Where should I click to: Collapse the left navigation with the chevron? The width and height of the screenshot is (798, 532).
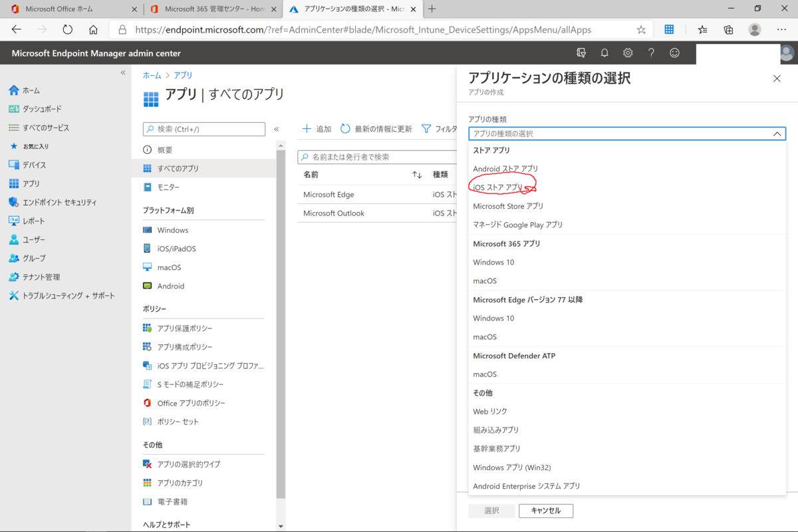pos(122,73)
